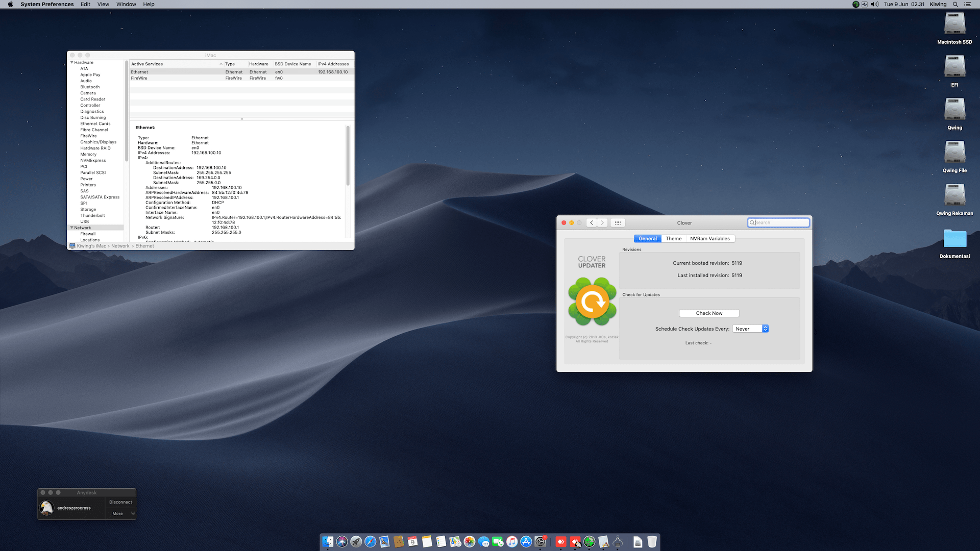Switch to NVRam Variables tab
This screenshot has height=551, width=980.
pos(710,239)
